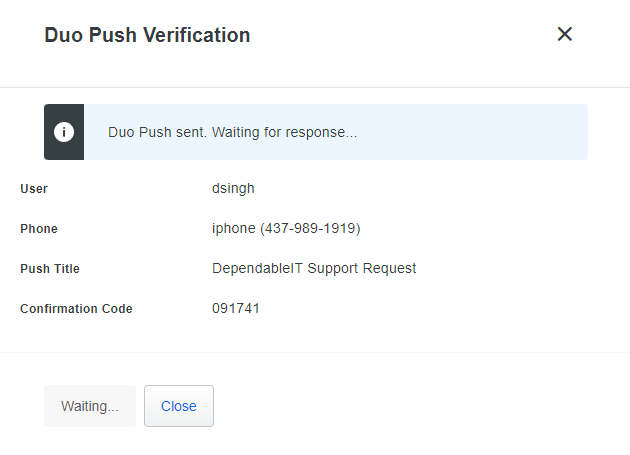Click the info icon in the banner
The width and height of the screenshot is (630, 455).
[64, 132]
